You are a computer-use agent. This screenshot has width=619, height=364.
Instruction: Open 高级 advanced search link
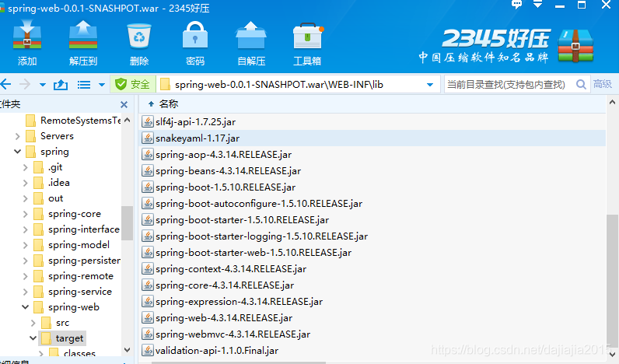click(x=603, y=84)
